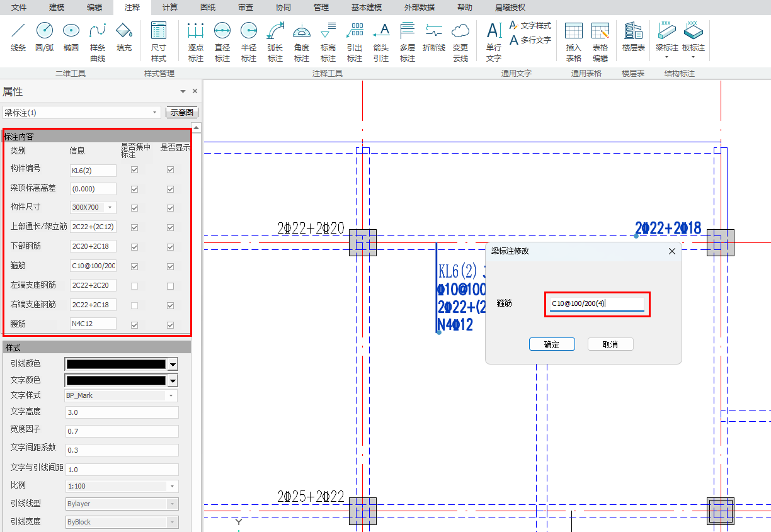Choose the 圆/弧 circle arc tool

tap(45, 37)
